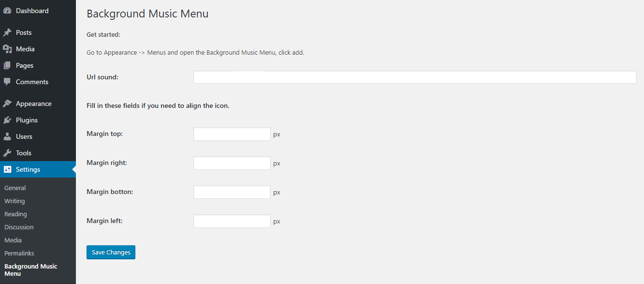Click the Appearance paintbrush icon
Image resolution: width=644 pixels, height=284 pixels.
[x=7, y=104]
